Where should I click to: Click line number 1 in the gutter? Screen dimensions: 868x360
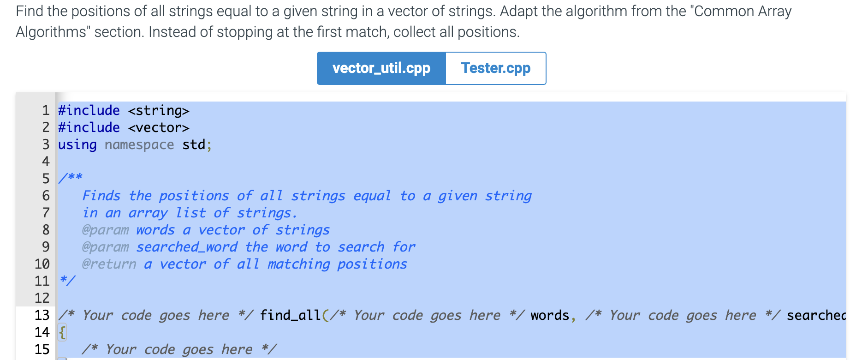click(45, 110)
